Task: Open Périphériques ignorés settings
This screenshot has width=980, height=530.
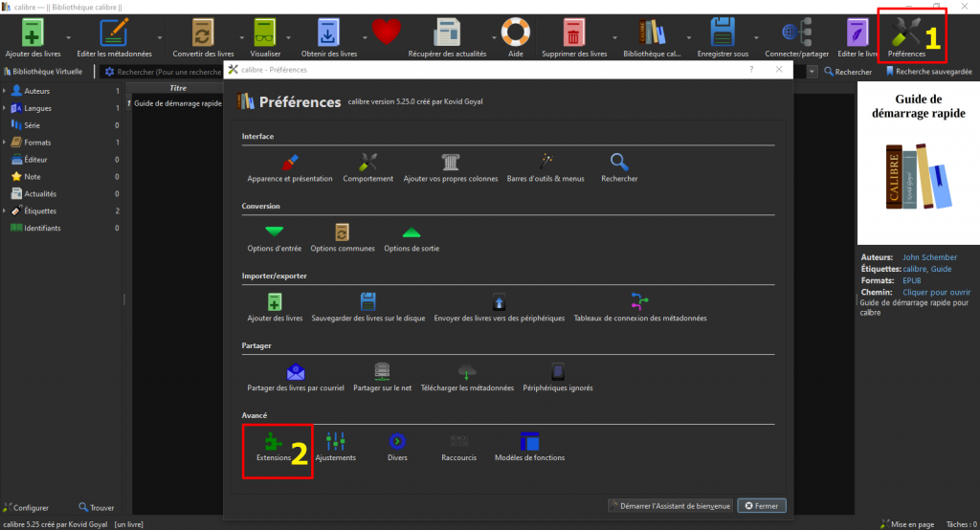Action: [558, 378]
